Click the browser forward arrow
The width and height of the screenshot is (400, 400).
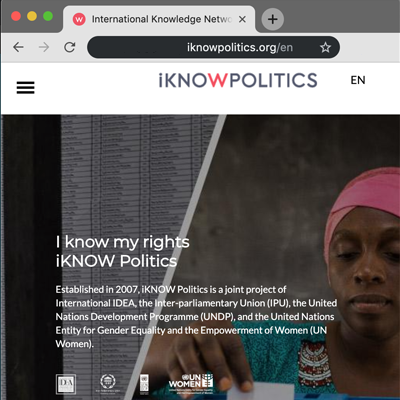[44, 47]
